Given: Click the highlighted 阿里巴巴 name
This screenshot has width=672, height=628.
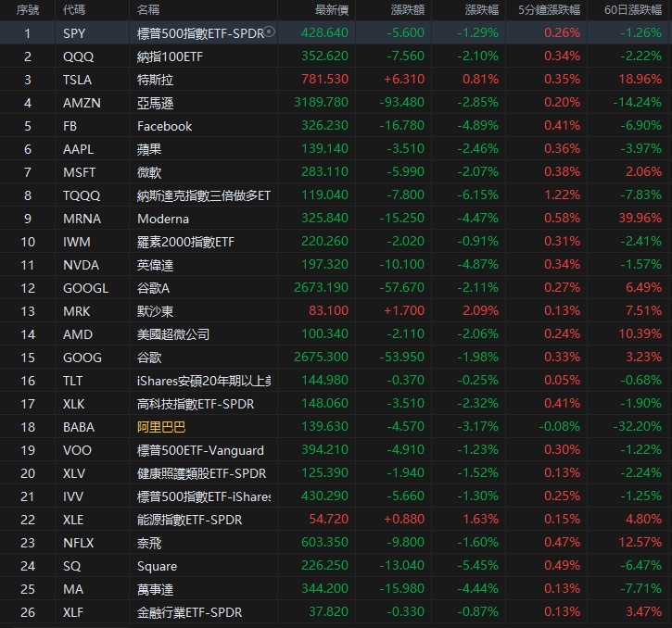Looking at the screenshot, I should pos(161,427).
